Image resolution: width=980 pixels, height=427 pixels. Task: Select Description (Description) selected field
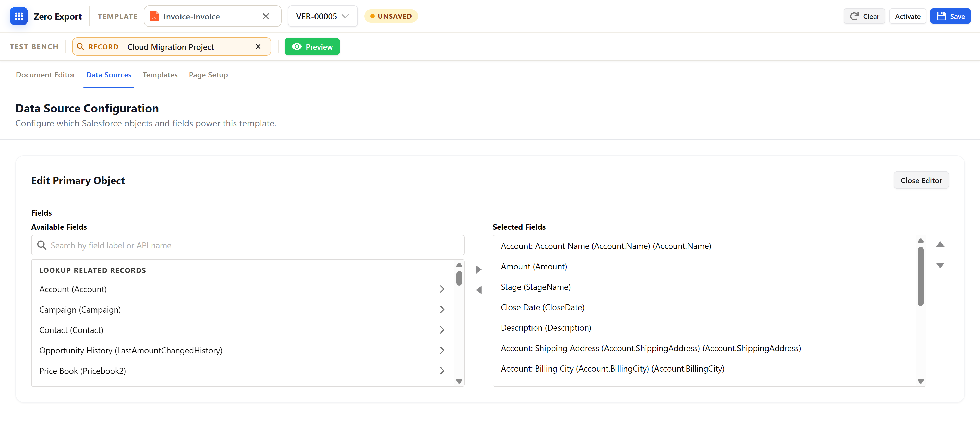[705, 328]
